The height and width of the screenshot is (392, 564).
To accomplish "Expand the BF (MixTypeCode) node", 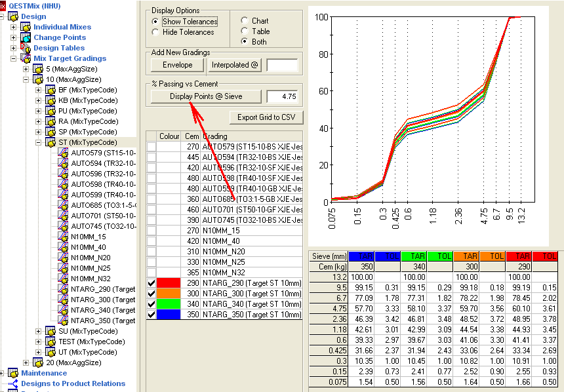I will pos(39,90).
